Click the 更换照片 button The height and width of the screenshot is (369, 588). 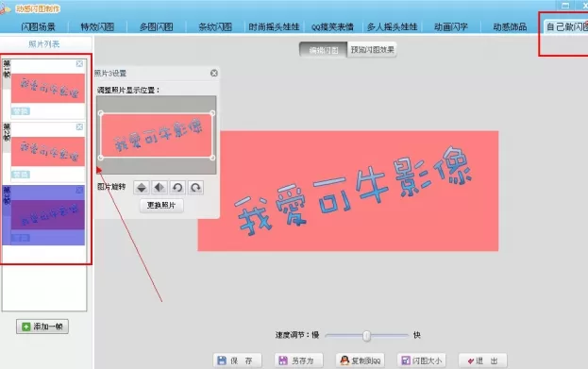click(x=161, y=206)
